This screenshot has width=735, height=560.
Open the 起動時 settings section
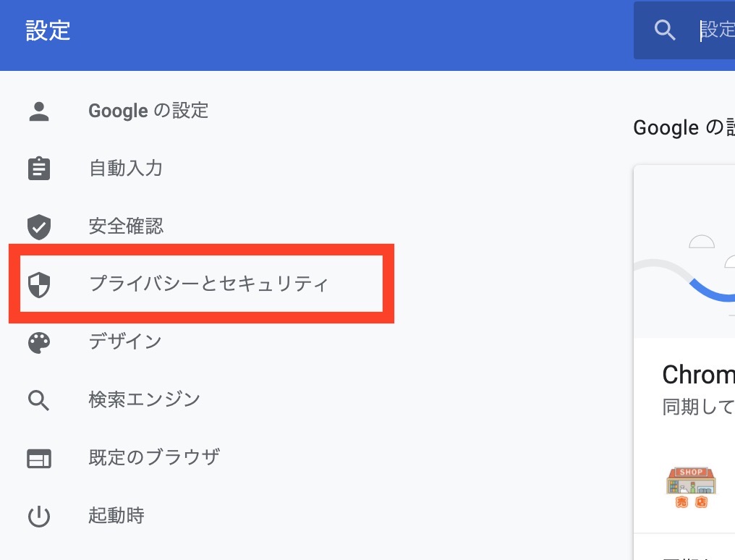point(116,516)
